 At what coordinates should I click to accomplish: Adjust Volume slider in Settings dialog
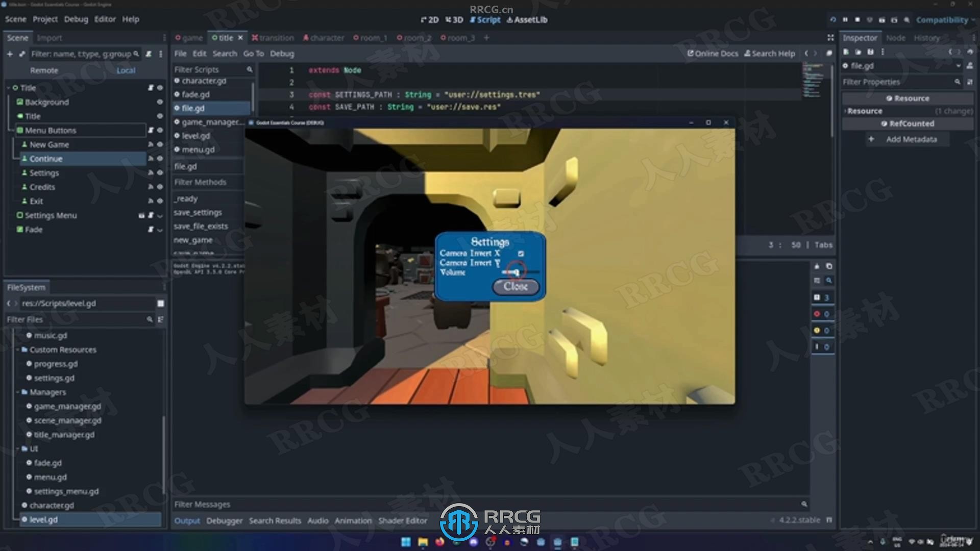520,273
